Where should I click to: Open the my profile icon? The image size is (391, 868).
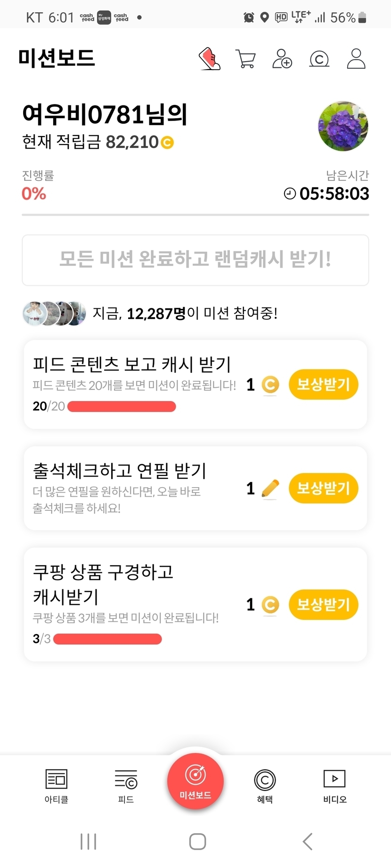pos(356,59)
